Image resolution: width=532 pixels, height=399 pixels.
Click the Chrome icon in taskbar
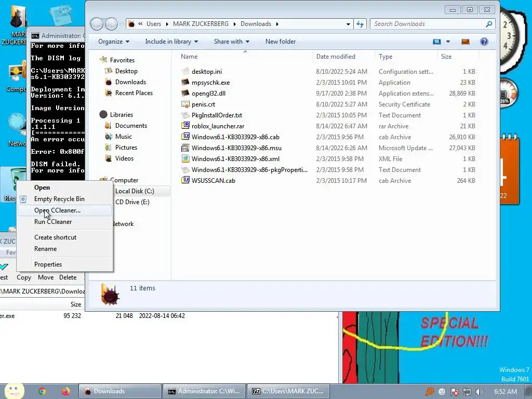click(x=42, y=391)
